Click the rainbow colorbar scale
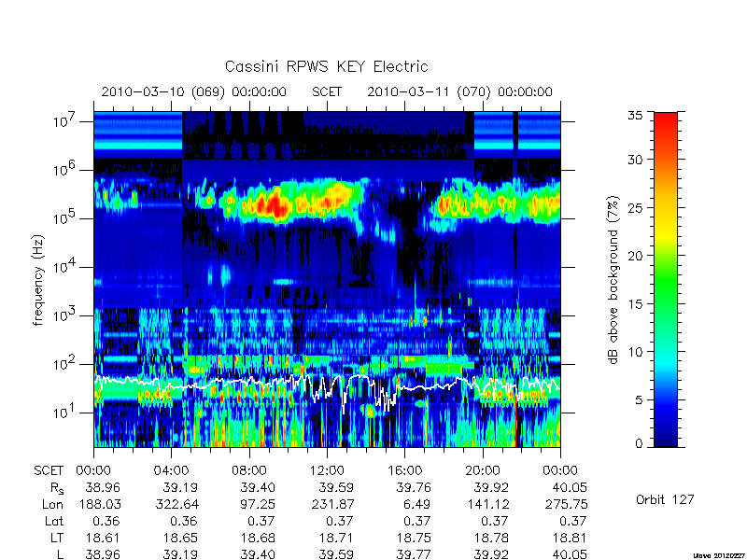 coord(666,279)
